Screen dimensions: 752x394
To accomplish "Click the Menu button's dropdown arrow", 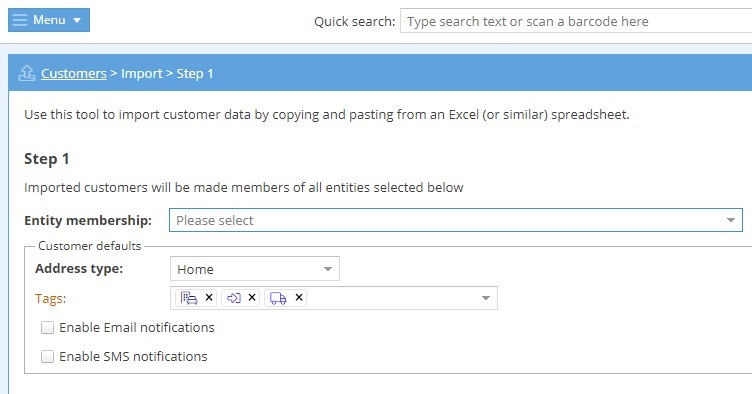I will pyautogui.click(x=77, y=21).
